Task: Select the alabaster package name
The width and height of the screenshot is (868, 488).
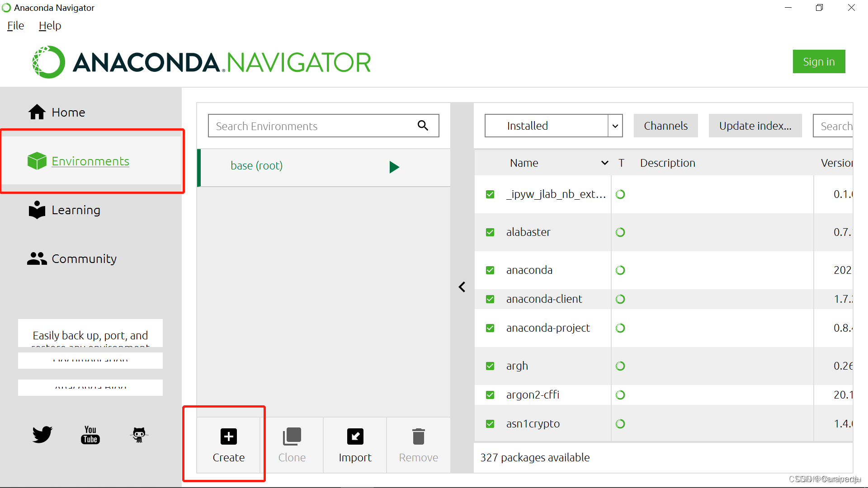Action: (528, 232)
